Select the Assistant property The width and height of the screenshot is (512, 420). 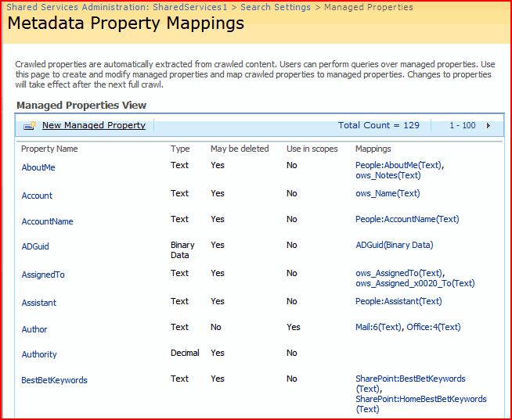coord(39,303)
